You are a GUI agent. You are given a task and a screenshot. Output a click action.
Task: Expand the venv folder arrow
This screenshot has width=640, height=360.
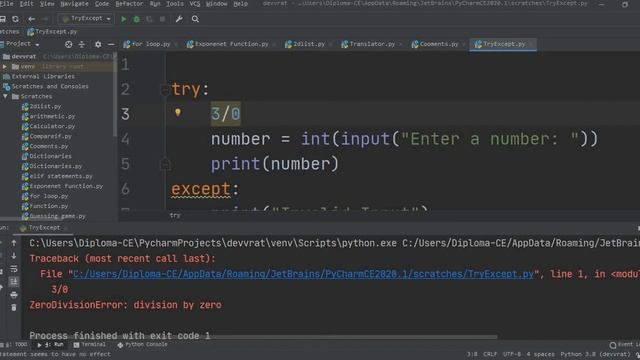(5, 67)
